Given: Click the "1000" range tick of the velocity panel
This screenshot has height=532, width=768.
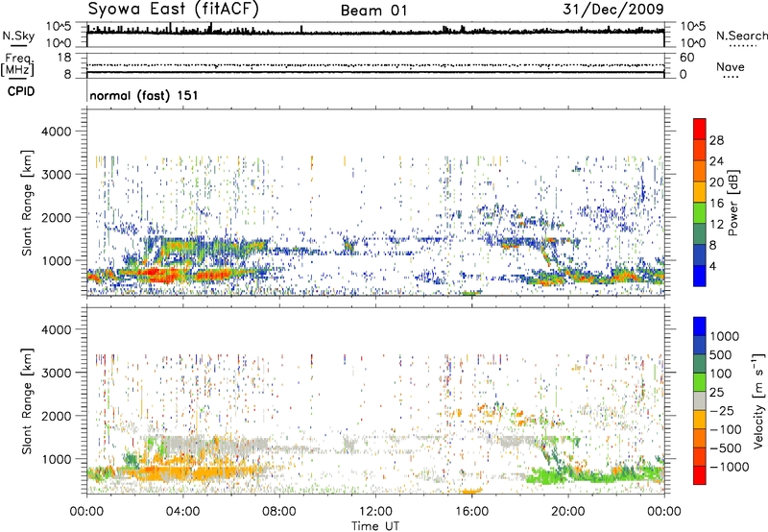Looking at the screenshot, I should click(x=57, y=459).
